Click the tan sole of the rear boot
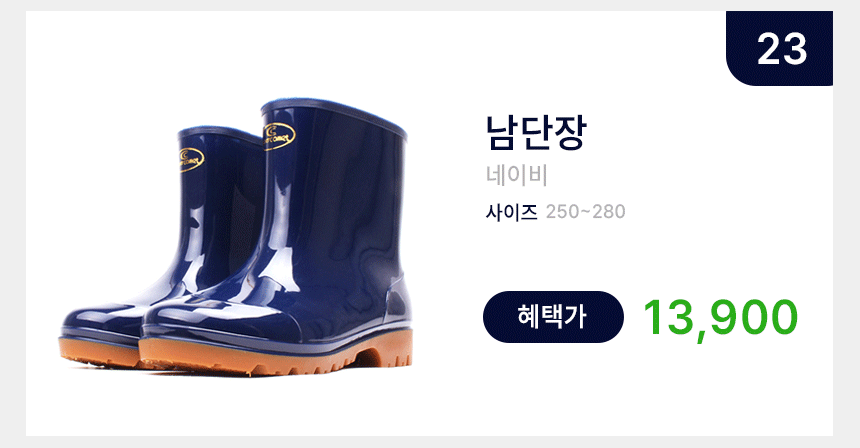 99,353
